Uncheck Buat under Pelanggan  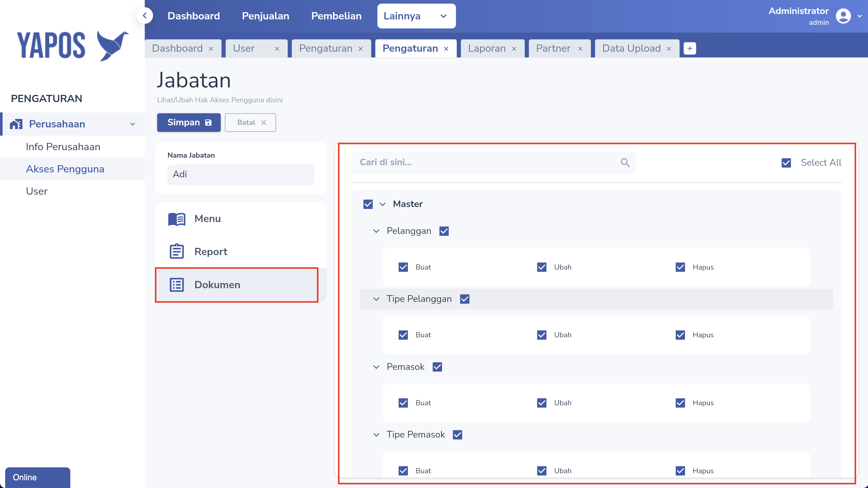click(403, 267)
